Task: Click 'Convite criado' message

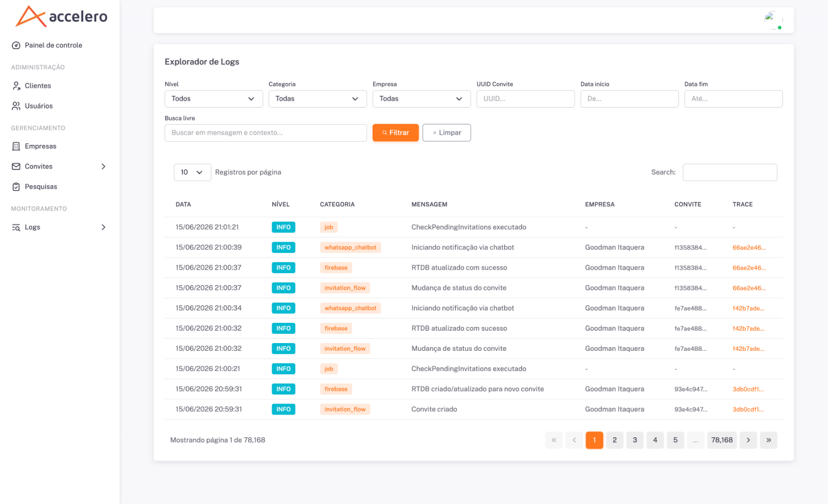Action: click(x=434, y=409)
